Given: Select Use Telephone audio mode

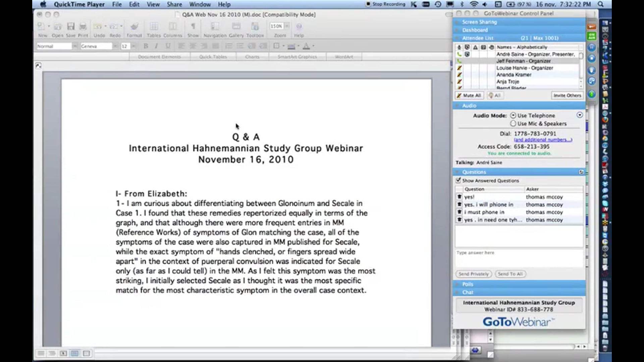Looking at the screenshot, I should click(513, 115).
